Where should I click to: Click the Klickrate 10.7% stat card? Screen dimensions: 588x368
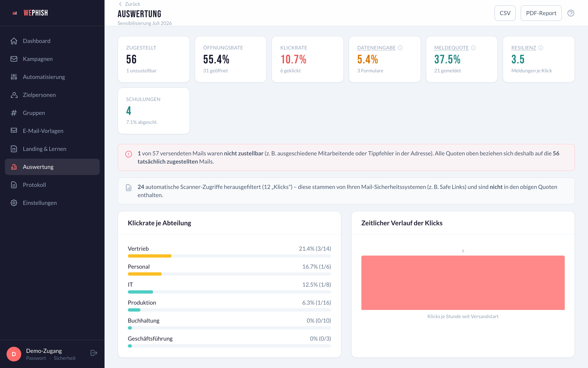tap(308, 59)
